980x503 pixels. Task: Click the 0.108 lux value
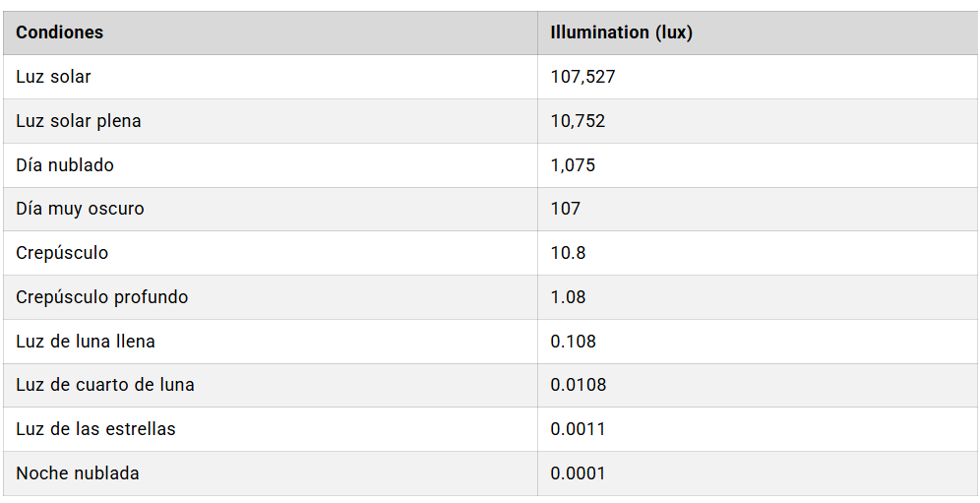573,342
